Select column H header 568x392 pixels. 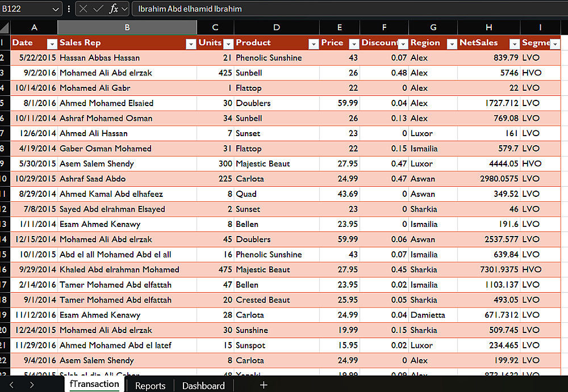point(488,27)
